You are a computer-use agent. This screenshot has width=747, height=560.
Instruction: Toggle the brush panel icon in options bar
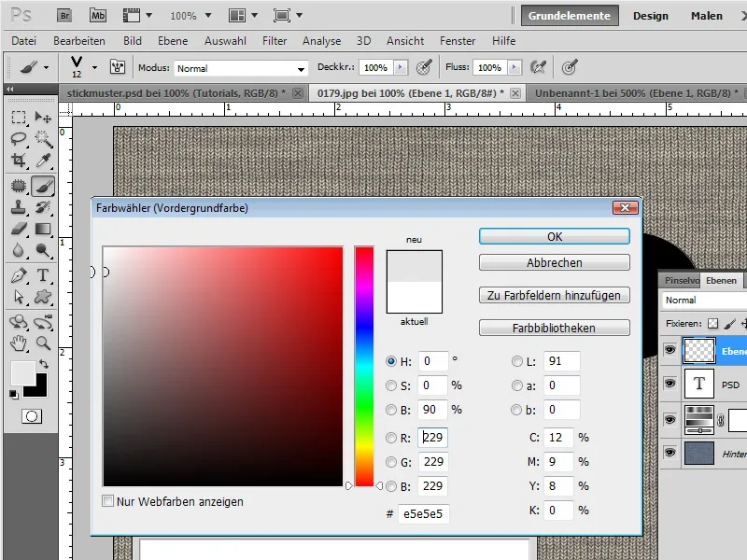[118, 66]
